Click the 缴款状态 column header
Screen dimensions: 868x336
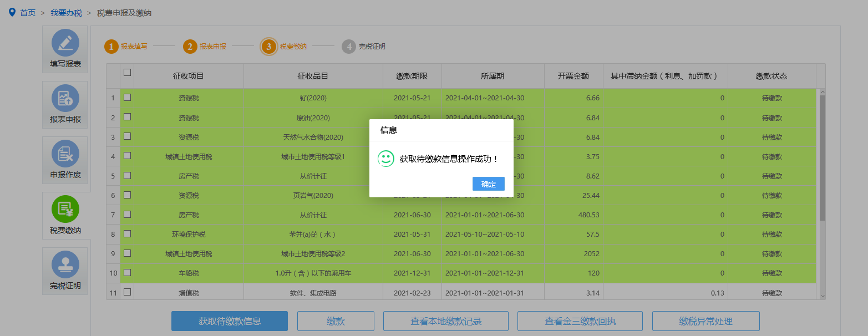(x=771, y=76)
